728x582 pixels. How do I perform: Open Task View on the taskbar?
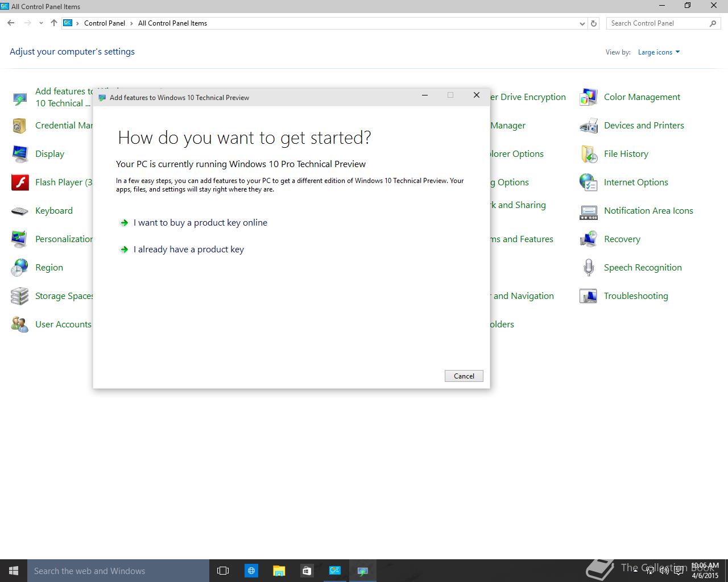pos(223,571)
